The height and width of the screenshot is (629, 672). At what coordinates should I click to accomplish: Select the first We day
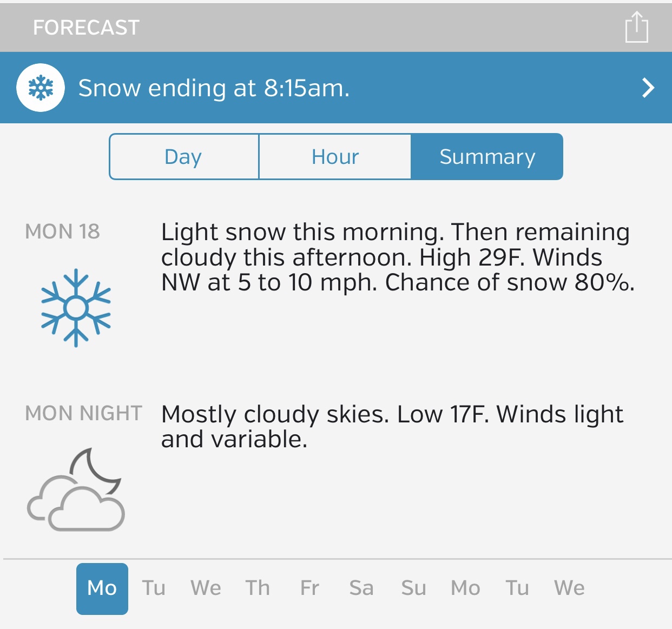pos(206,588)
